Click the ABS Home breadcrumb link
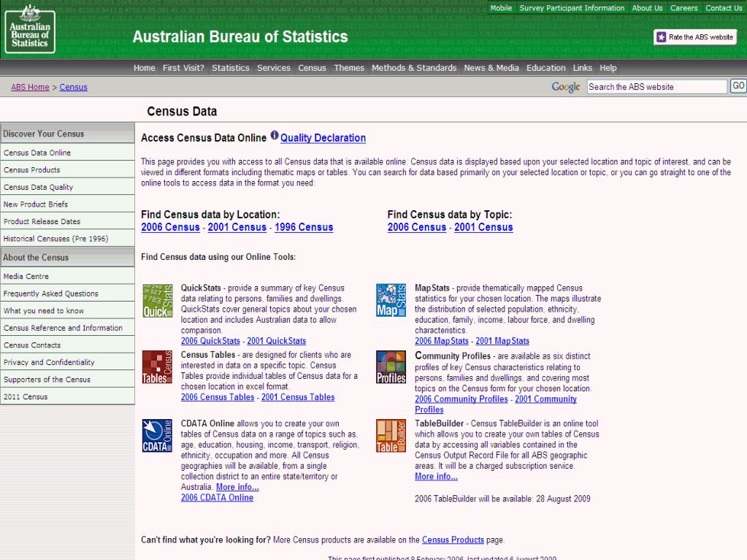This screenshot has height=560, width=747. point(30,87)
